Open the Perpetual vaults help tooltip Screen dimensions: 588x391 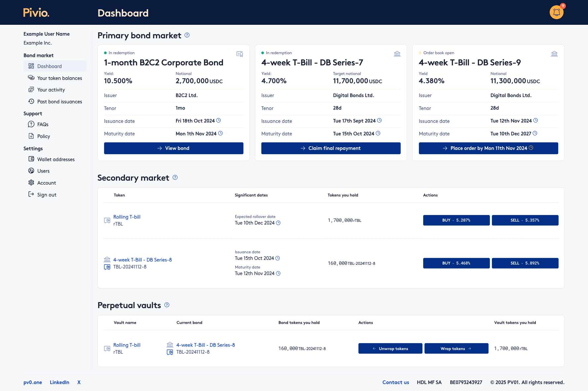click(x=167, y=305)
